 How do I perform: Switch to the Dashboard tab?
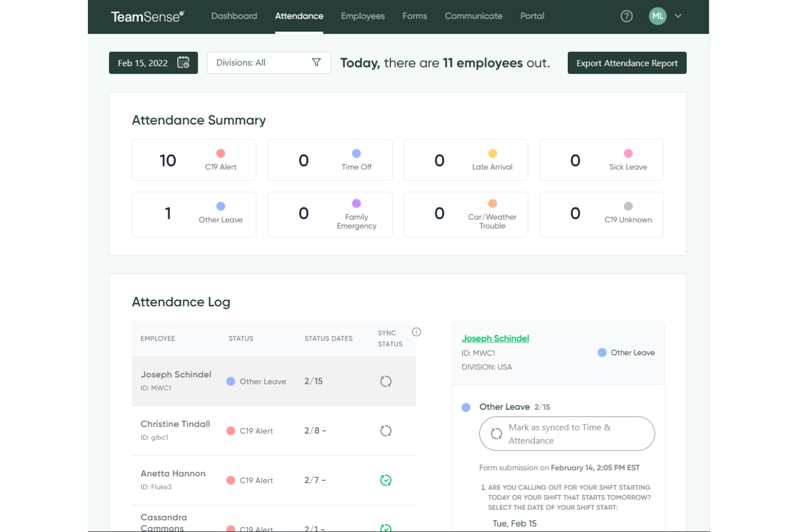point(234,16)
